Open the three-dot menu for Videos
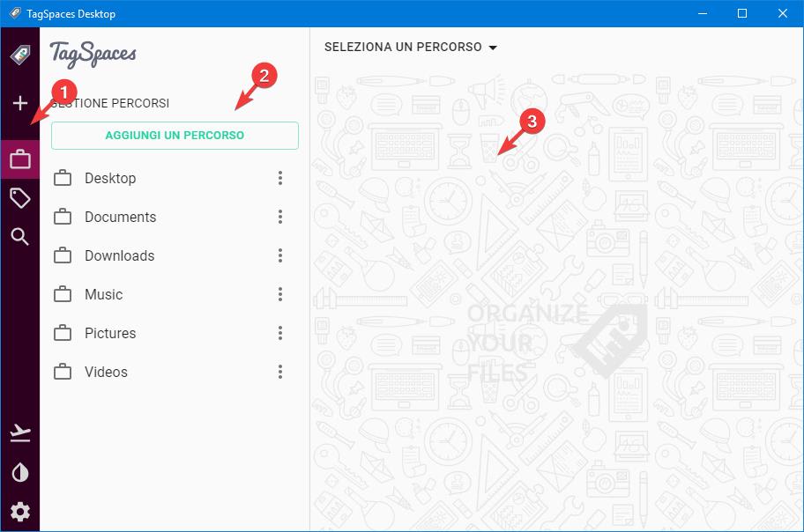 pyautogui.click(x=280, y=372)
